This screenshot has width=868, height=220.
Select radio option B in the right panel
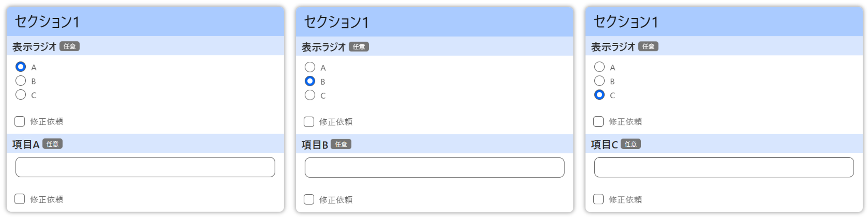(x=599, y=81)
